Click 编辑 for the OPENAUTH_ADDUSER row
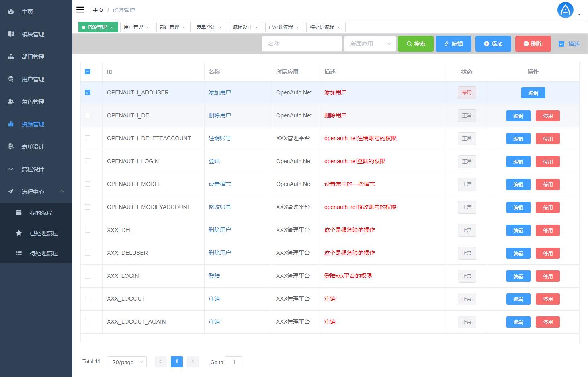Screen dimensions: 588x377 pyautogui.click(x=533, y=93)
